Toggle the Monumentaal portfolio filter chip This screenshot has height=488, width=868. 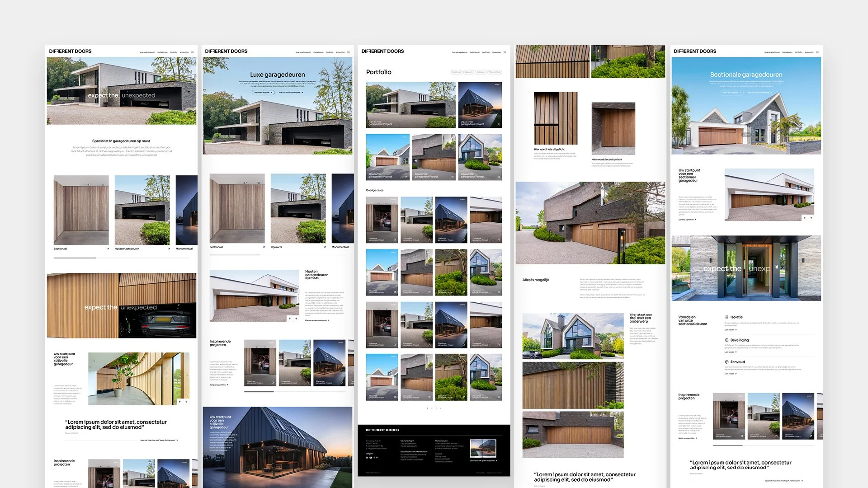495,72
